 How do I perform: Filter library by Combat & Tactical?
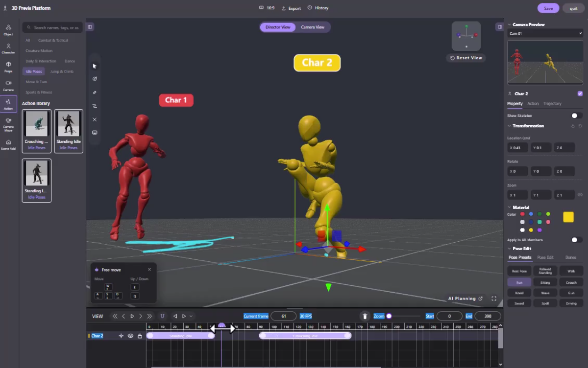tap(53, 40)
